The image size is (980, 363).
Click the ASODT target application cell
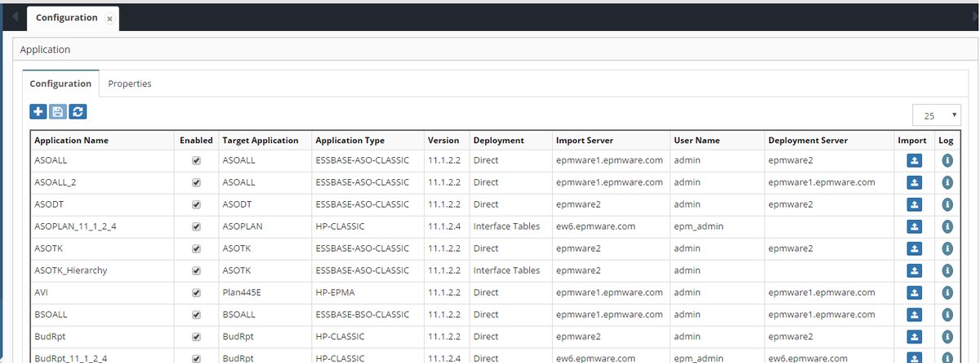pos(265,205)
